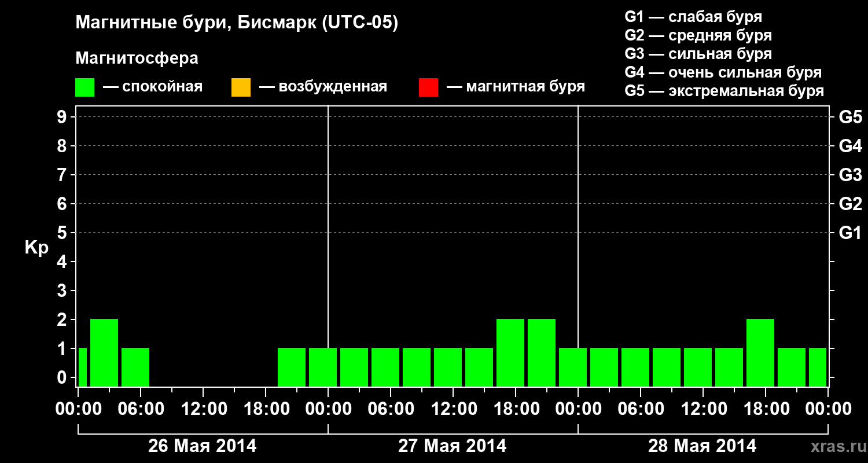Click the 'Kp' axis label
This screenshot has height=463, width=868.
[36, 248]
